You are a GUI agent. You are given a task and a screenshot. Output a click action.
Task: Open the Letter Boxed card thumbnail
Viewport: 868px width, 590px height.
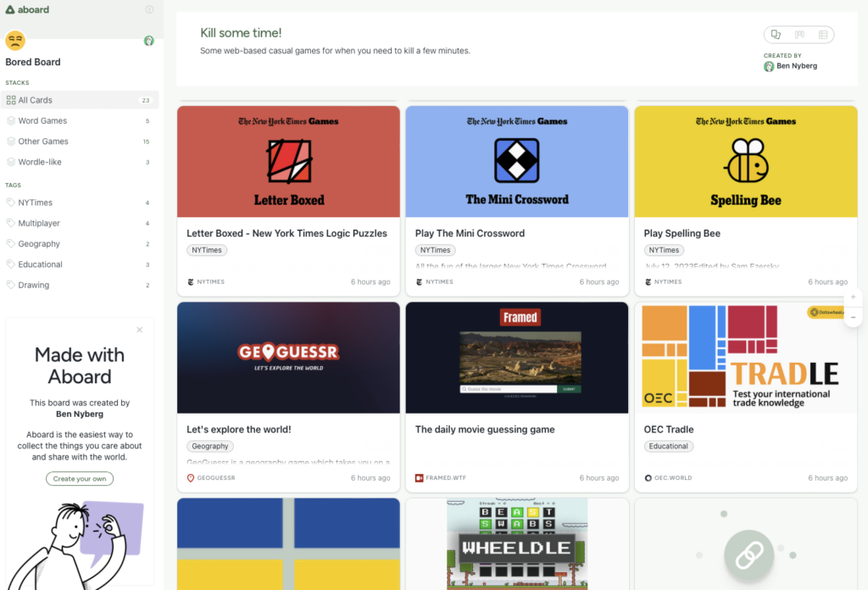tap(288, 162)
